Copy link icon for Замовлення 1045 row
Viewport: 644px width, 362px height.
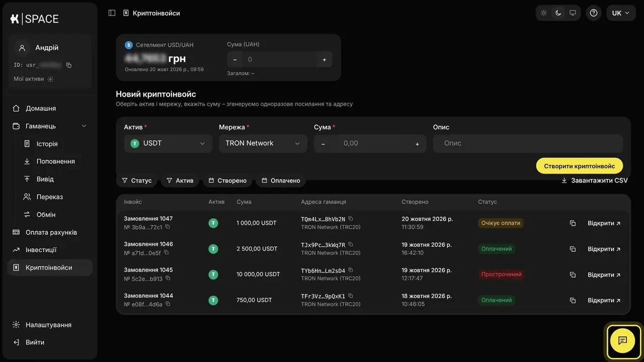(573, 275)
